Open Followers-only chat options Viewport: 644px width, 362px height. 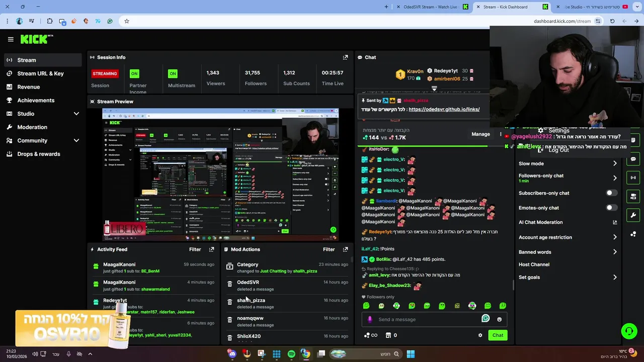pyautogui.click(x=568, y=178)
